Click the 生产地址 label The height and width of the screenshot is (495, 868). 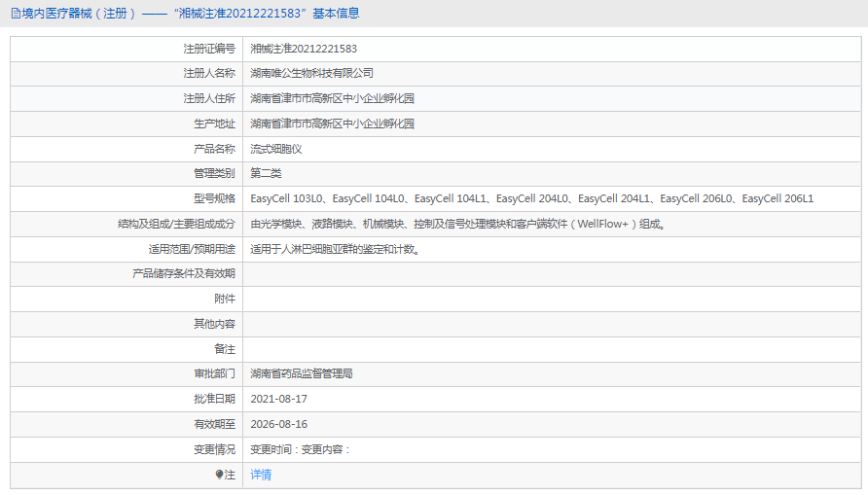[x=214, y=124]
